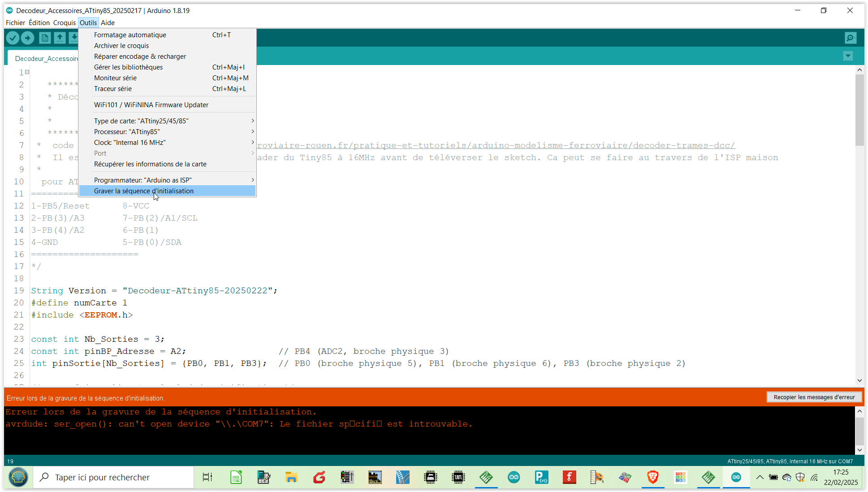Open the Serial Monitor magnifier icon

(850, 38)
